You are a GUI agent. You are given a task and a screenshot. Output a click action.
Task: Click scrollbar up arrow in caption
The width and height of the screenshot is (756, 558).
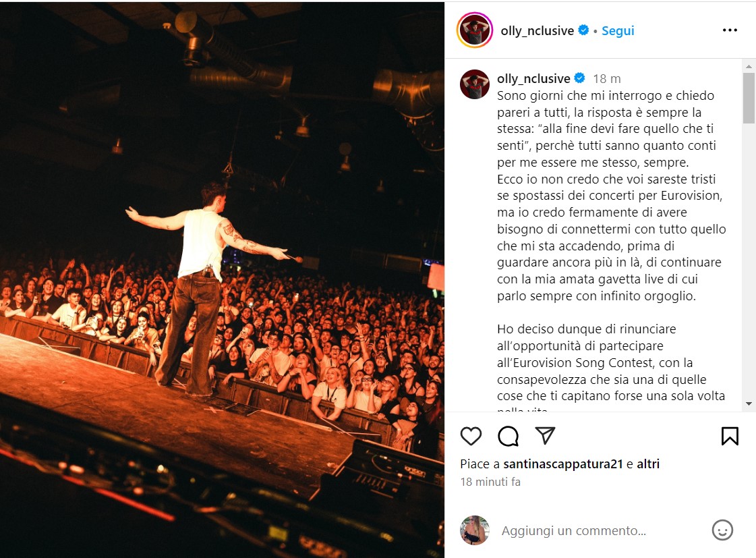(749, 66)
